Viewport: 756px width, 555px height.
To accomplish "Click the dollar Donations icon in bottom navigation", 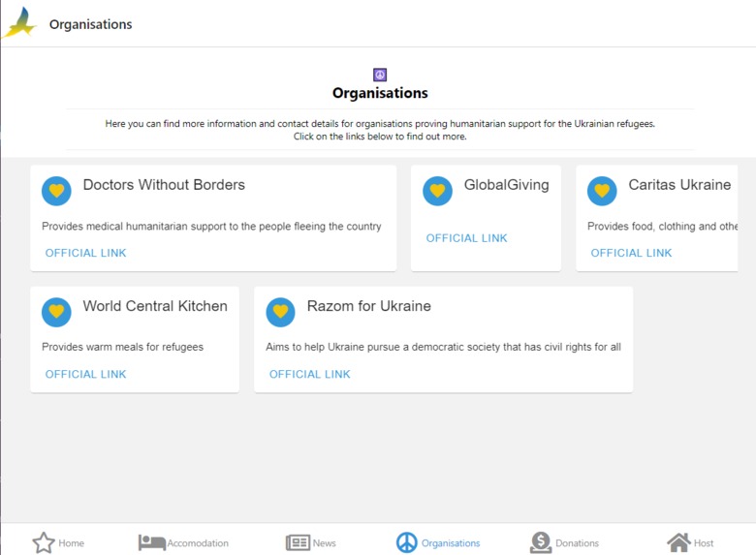I will click(541, 542).
